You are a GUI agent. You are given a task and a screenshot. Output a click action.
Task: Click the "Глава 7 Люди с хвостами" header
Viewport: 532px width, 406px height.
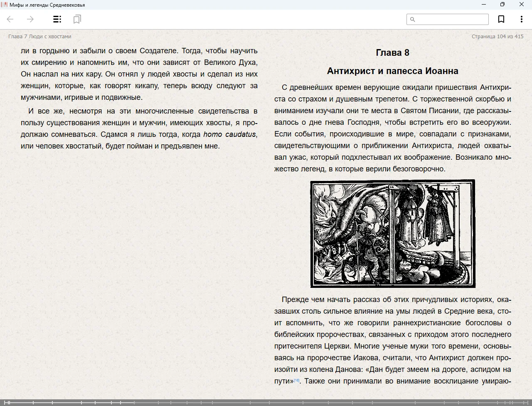40,37
